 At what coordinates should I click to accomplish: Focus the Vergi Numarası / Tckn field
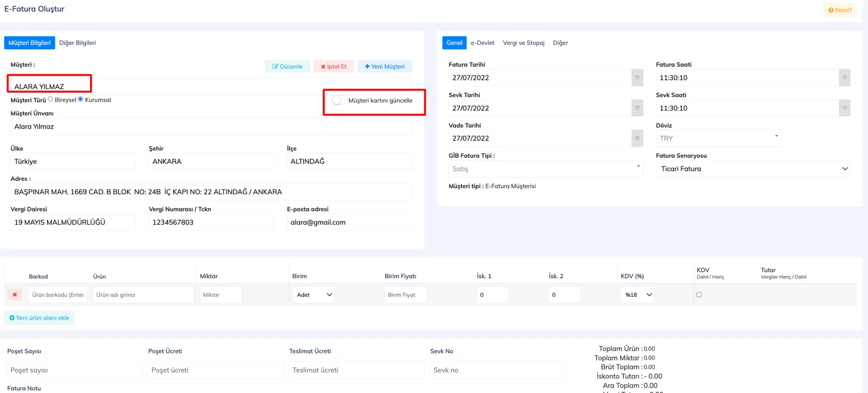tap(212, 222)
